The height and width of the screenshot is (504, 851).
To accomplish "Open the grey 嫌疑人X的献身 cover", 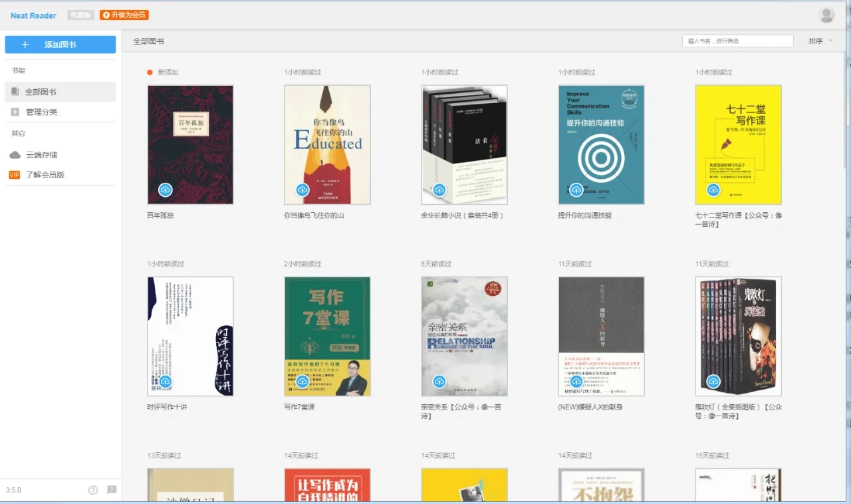I will [x=601, y=336].
